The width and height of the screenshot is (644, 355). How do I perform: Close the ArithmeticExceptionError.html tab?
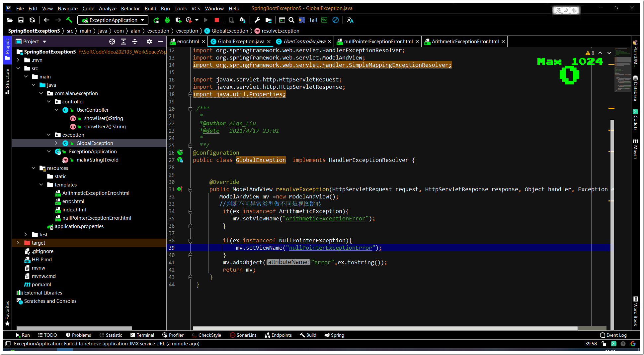(x=503, y=42)
